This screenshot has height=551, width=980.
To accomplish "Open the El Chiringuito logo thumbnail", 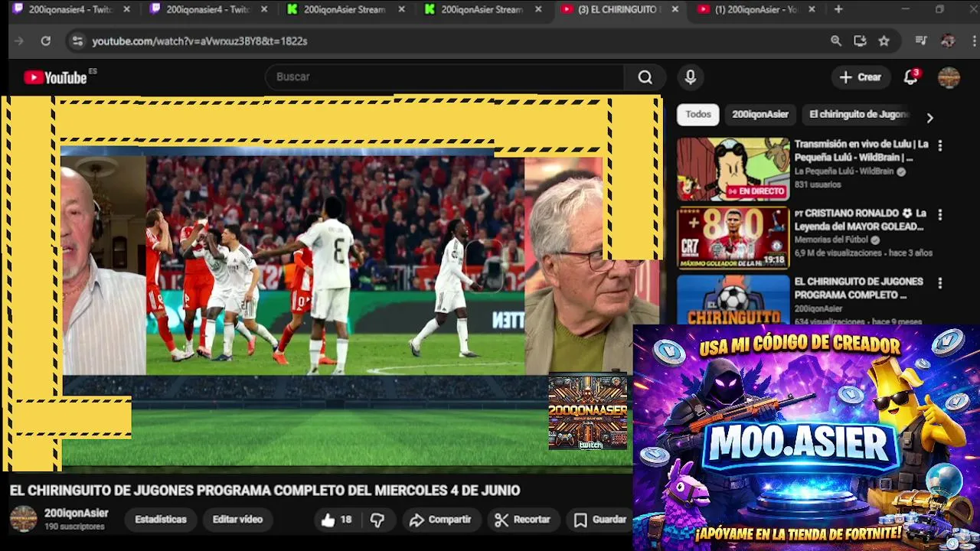I will [x=733, y=300].
